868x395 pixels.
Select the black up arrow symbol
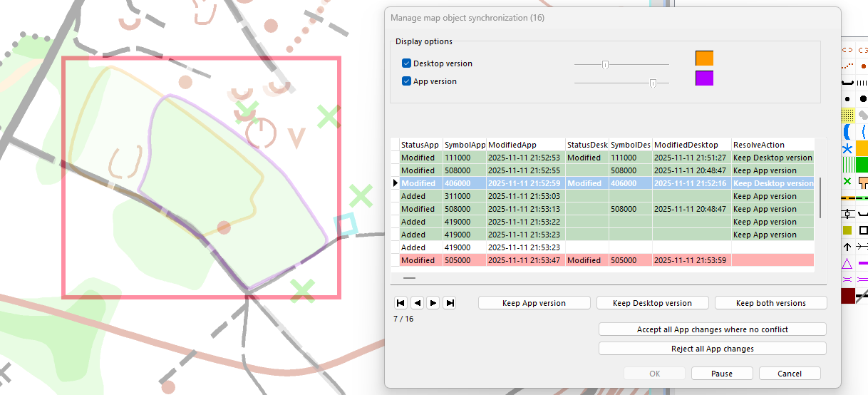tap(847, 247)
